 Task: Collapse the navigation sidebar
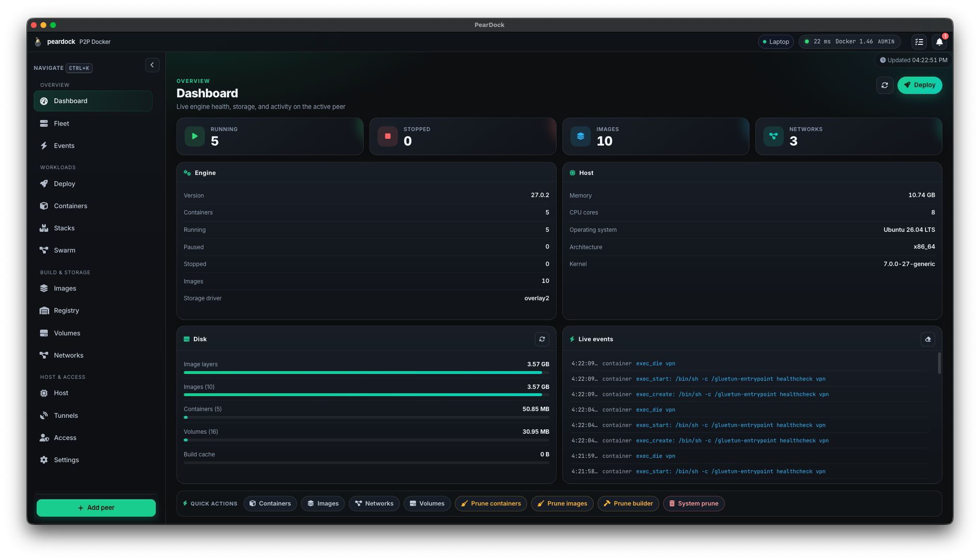152,65
